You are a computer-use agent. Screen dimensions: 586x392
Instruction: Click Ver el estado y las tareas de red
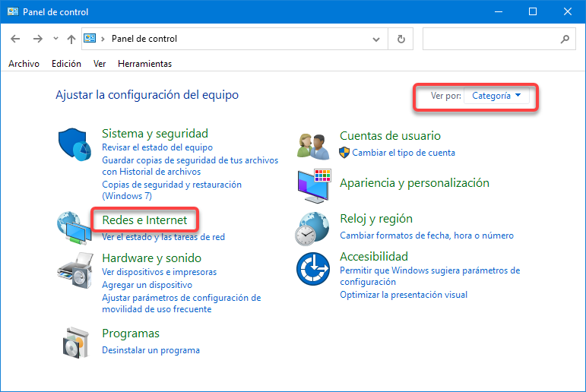click(x=163, y=237)
